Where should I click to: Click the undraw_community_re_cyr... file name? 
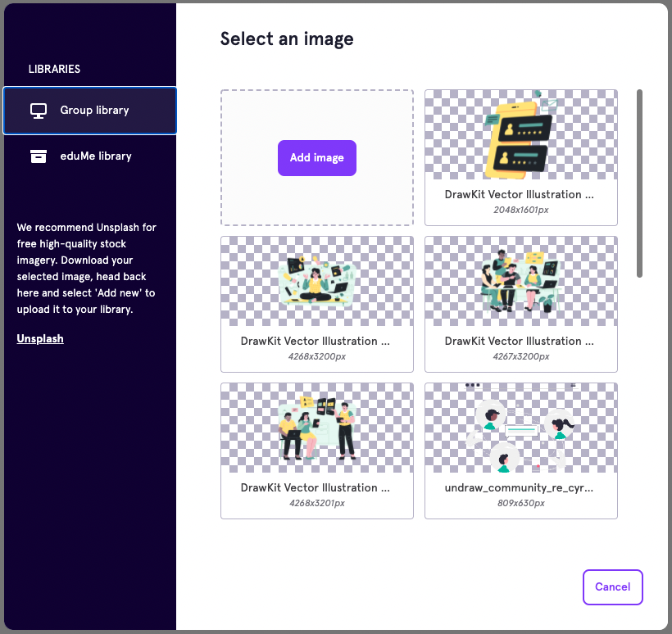pyautogui.click(x=519, y=488)
